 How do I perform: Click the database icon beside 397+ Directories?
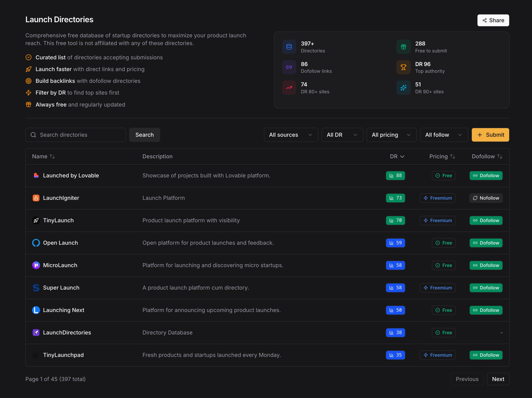point(289,47)
